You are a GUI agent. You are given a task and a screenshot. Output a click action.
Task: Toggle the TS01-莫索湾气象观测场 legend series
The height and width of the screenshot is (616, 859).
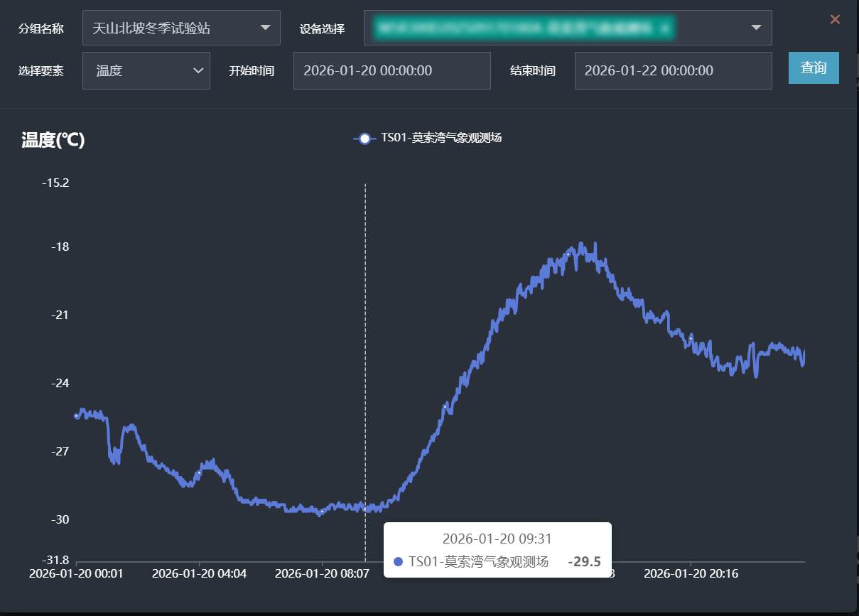click(441, 138)
